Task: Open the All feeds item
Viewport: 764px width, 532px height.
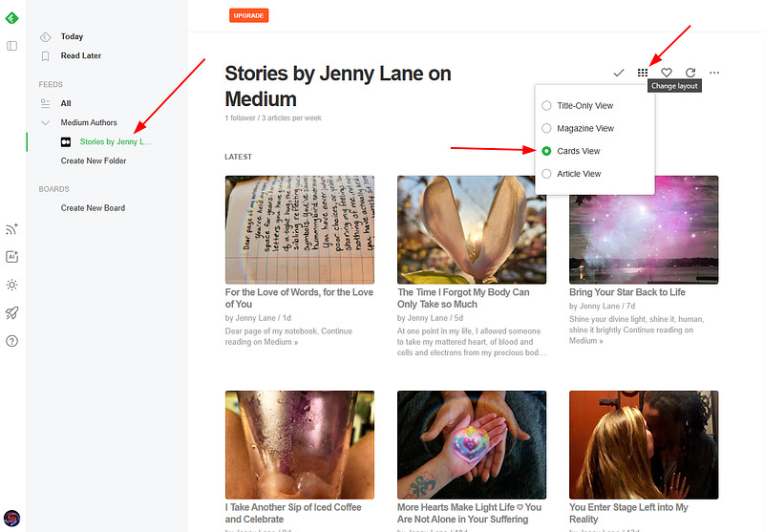Action: [66, 103]
